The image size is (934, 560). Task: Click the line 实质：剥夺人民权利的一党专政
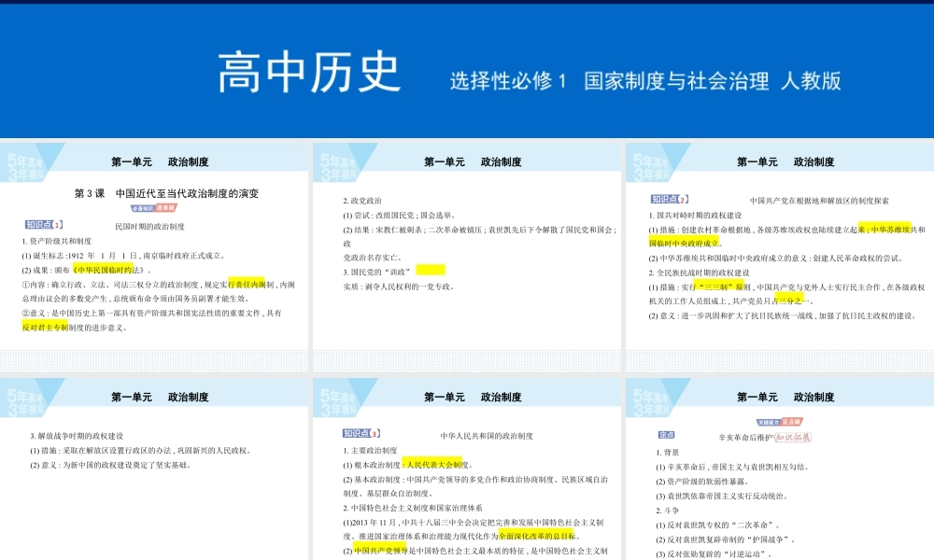(x=399, y=287)
